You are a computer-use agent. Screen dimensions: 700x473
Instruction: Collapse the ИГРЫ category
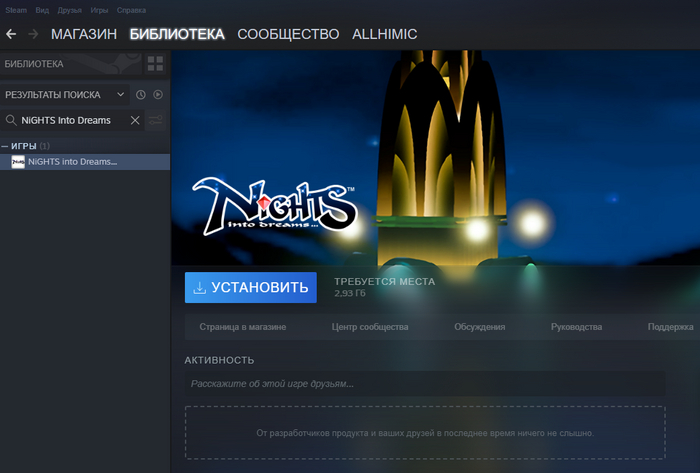click(4, 146)
